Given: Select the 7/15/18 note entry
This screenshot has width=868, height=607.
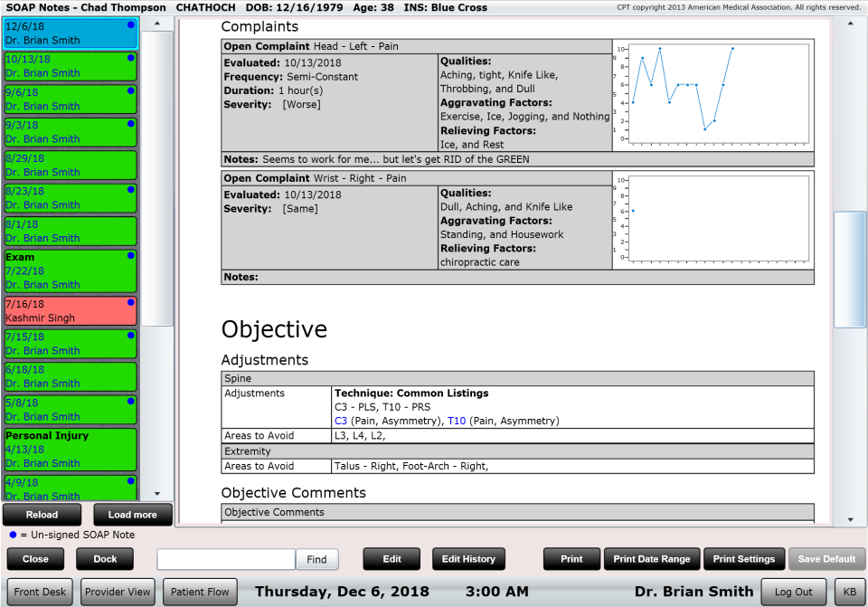Looking at the screenshot, I should (70, 344).
